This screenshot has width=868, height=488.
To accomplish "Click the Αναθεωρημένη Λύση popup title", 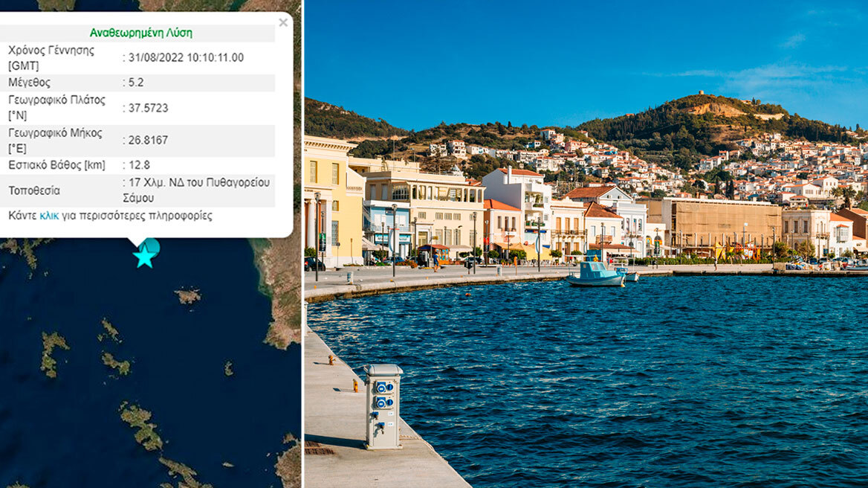I will 141,32.
